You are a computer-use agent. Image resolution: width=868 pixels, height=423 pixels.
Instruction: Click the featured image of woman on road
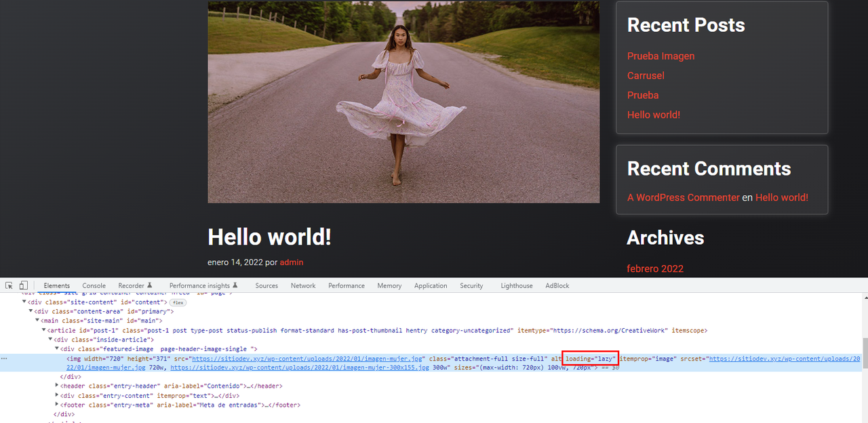[403, 102]
